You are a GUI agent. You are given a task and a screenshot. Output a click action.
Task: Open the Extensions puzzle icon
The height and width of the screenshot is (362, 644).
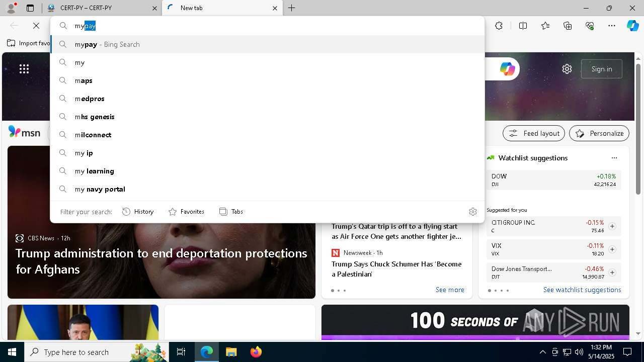(x=499, y=26)
